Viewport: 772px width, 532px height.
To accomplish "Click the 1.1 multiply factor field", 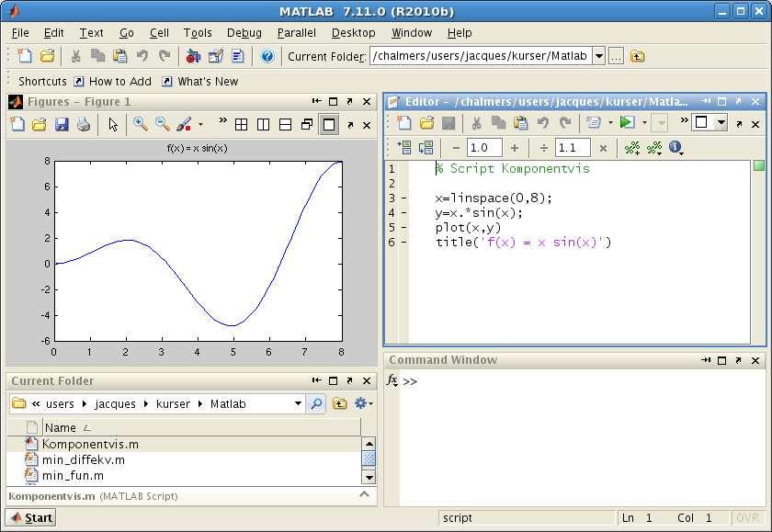I will point(573,148).
